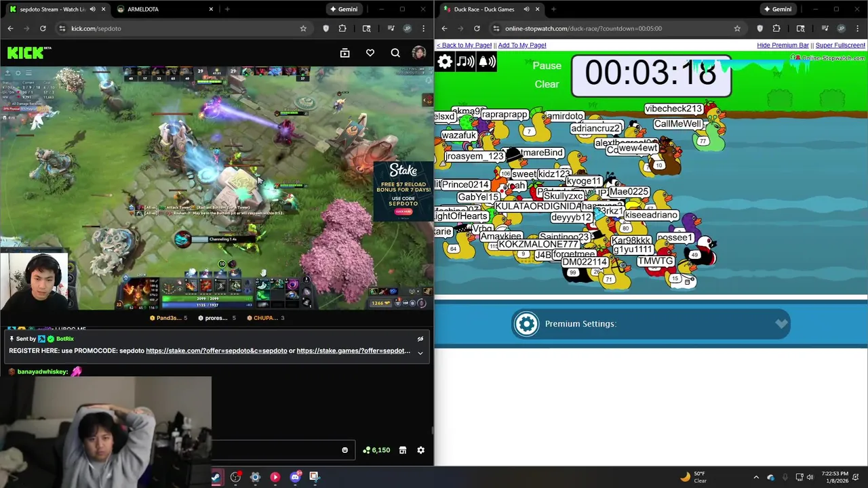Image resolution: width=868 pixels, height=488 pixels.
Task: Bookmark Duck Race page with star
Action: pos(737,28)
